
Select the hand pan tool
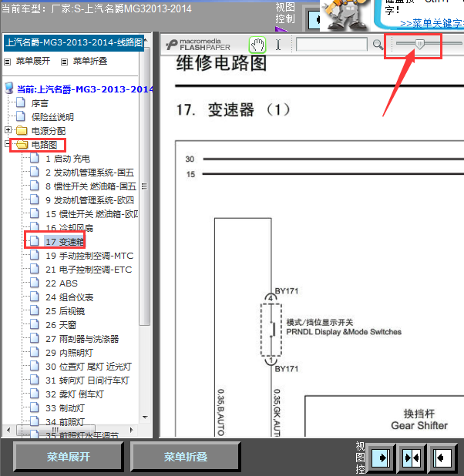(x=257, y=45)
